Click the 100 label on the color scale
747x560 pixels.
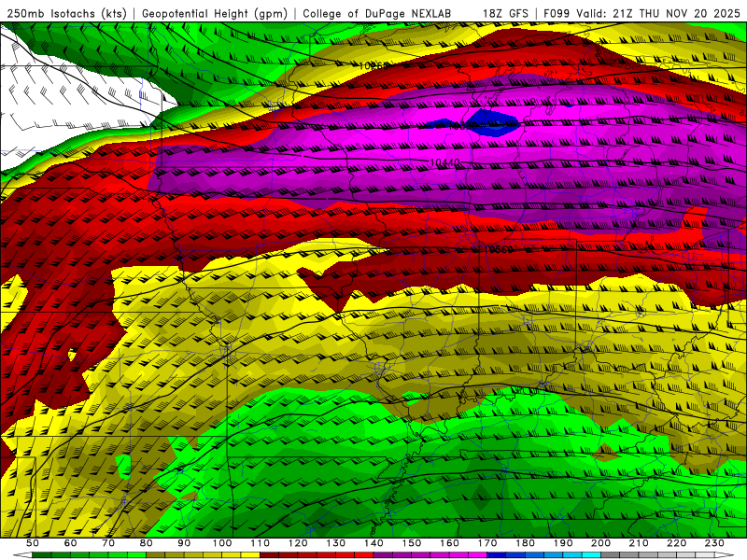click(222, 543)
